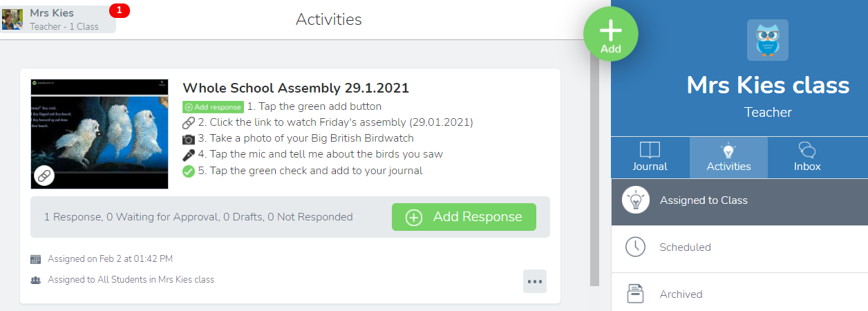Open the Whole School Assembly 29.1.2021 title

pos(296,88)
